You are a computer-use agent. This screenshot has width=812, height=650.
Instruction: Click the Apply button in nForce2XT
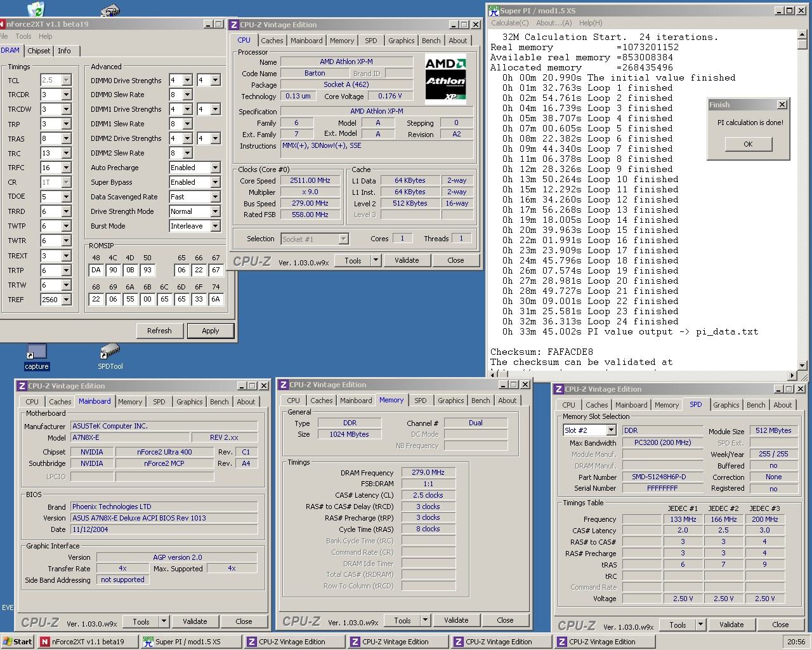tap(211, 331)
